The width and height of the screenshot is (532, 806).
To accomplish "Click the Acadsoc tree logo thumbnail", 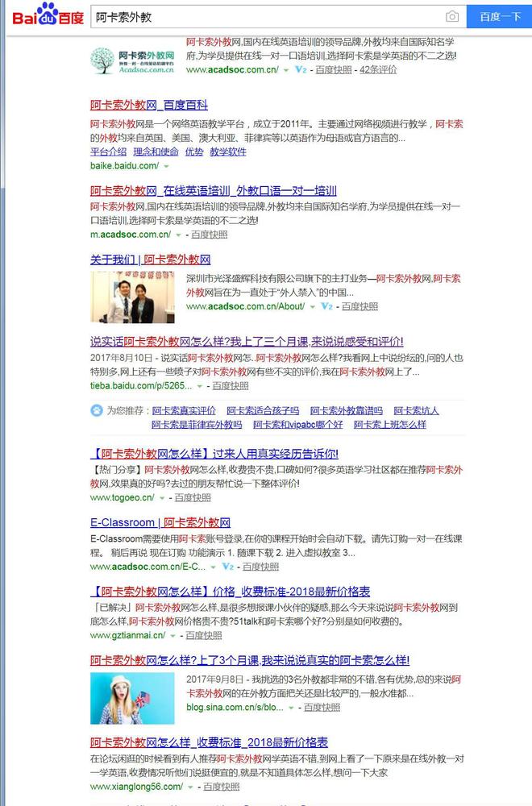I will tap(133, 60).
